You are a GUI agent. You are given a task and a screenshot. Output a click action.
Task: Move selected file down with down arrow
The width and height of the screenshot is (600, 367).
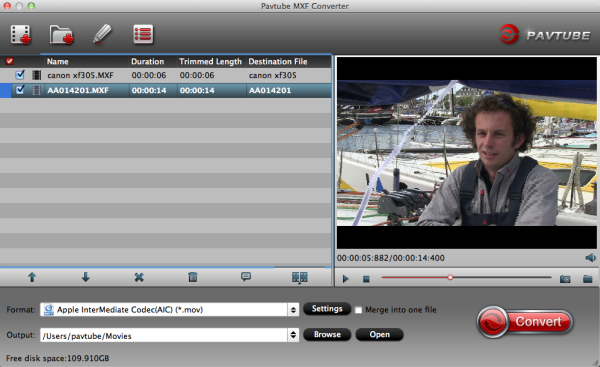85,277
